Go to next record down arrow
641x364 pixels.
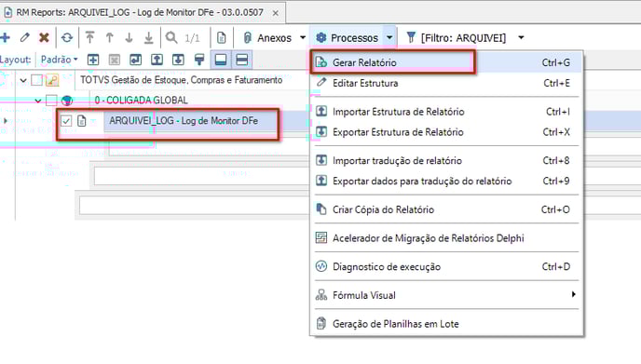point(130,38)
